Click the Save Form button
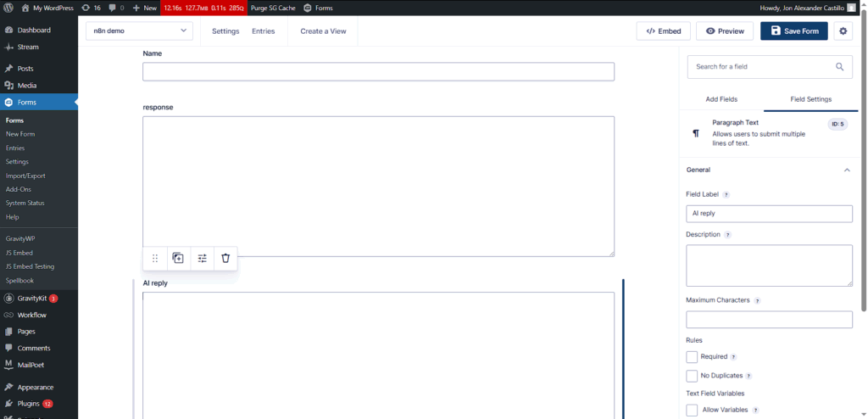Image resolution: width=868 pixels, height=419 pixels. pos(793,31)
